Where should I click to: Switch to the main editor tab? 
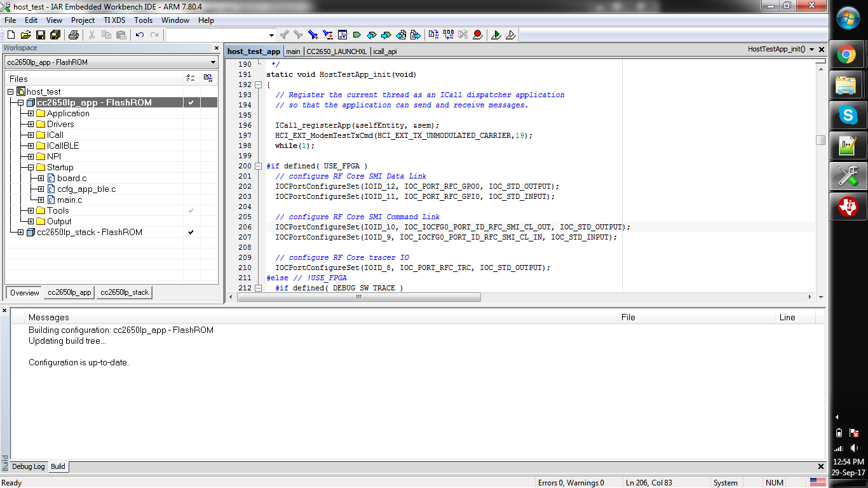[x=293, y=51]
